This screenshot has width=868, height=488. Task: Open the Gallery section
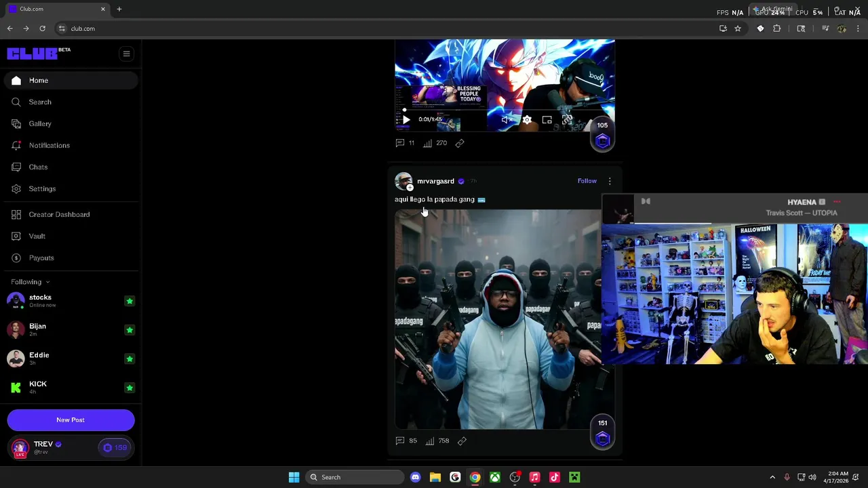tap(71, 124)
